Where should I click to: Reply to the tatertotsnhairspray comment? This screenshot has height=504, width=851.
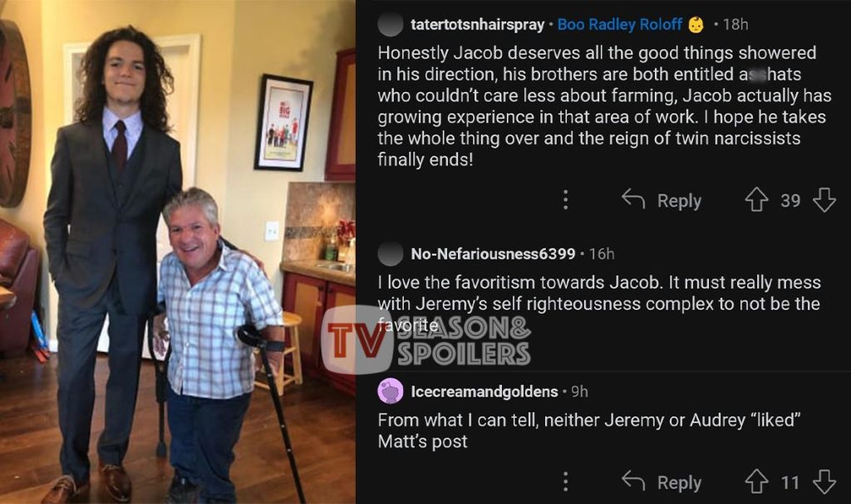pyautogui.click(x=679, y=201)
